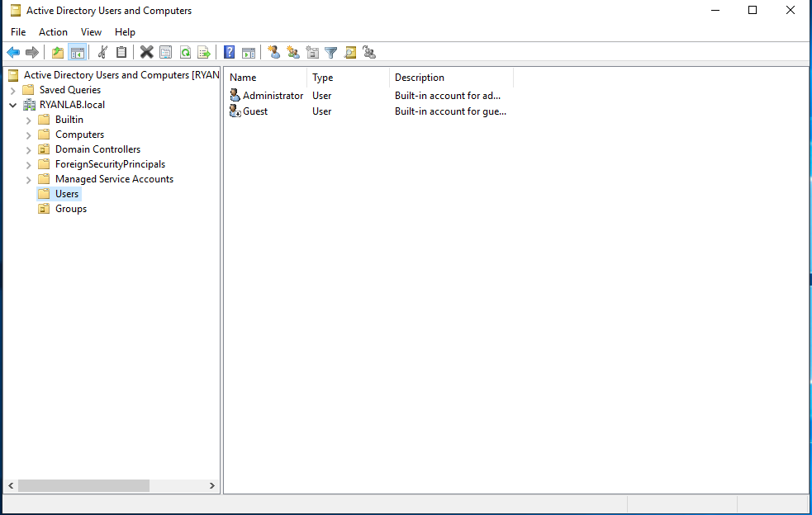
Task: Expand the Domain Controllers container
Action: pos(28,149)
